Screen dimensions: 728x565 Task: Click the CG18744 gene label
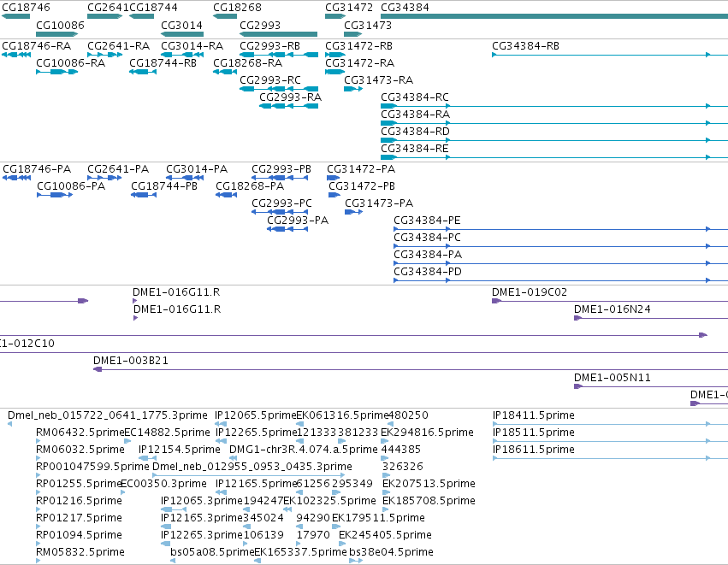(153, 8)
